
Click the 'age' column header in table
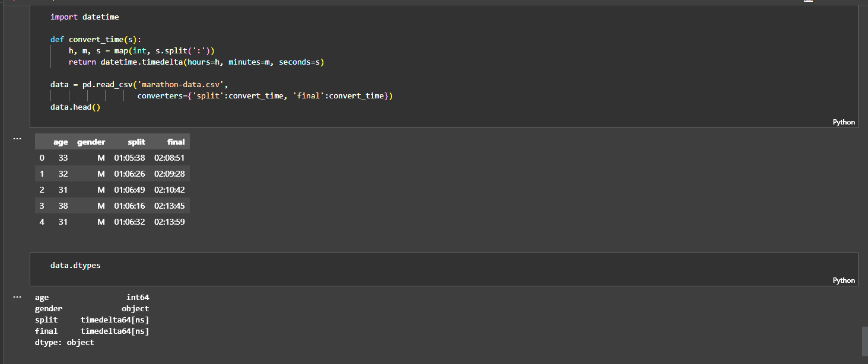[x=61, y=142]
